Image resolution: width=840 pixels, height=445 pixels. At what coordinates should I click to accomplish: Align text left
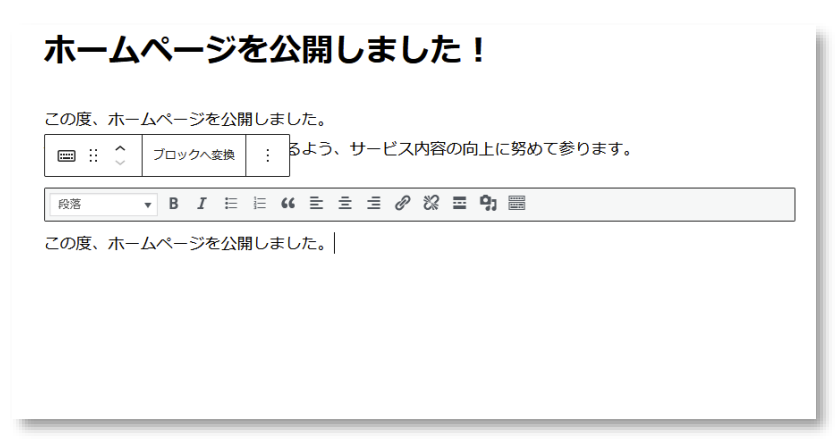coord(316,204)
